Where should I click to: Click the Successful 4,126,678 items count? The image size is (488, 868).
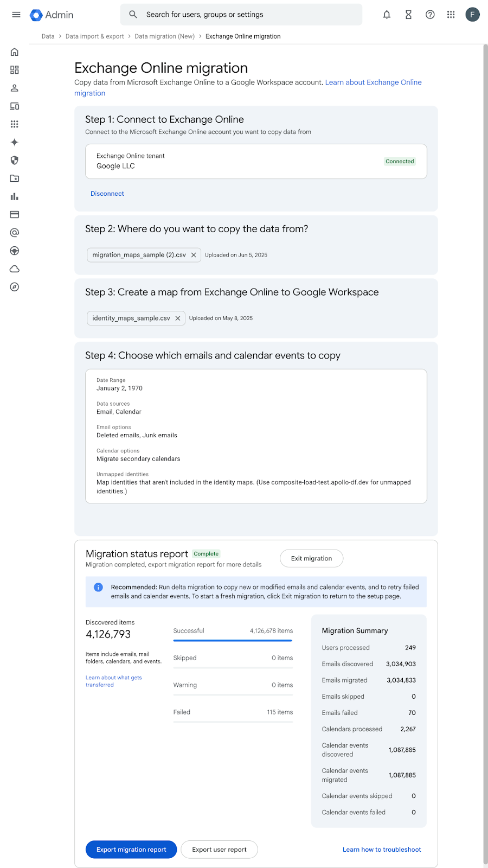(x=271, y=631)
